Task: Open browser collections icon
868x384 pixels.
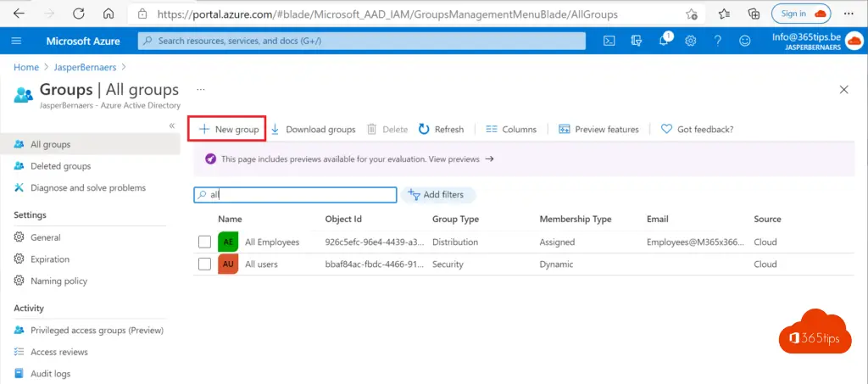Action: tap(754, 14)
